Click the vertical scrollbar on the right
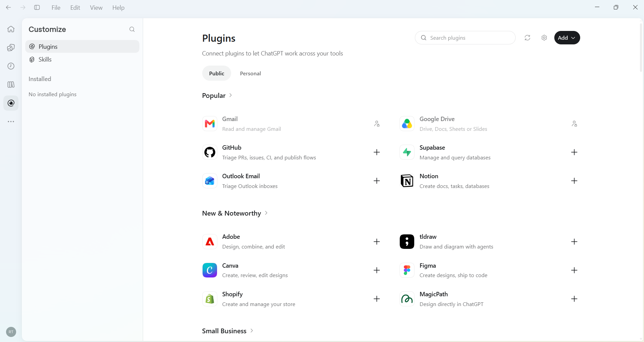 point(641,47)
